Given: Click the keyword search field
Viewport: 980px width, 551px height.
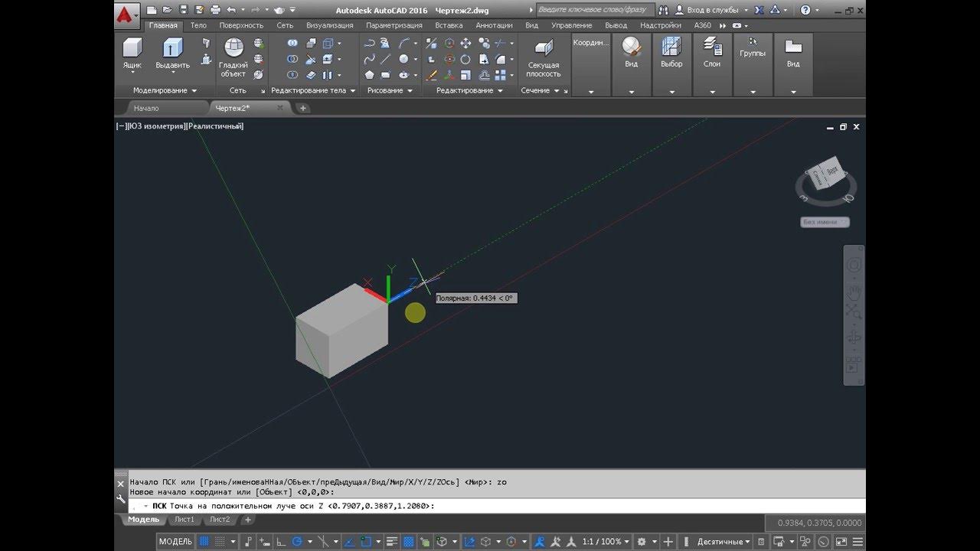Looking at the screenshot, I should click(594, 11).
